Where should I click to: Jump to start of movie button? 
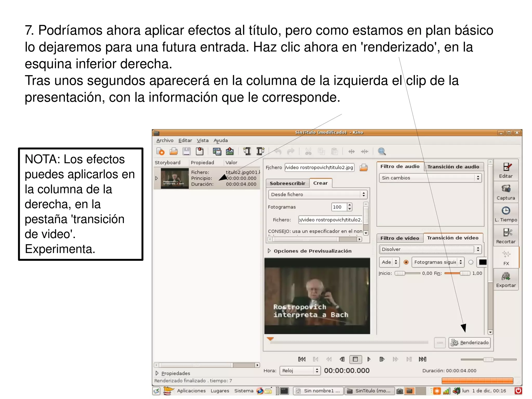pyautogui.click(x=302, y=359)
